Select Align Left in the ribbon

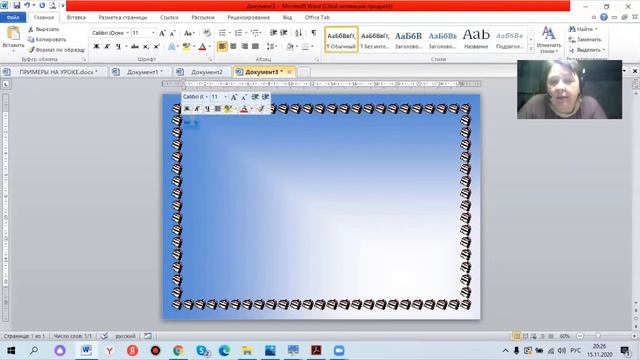tap(222, 47)
